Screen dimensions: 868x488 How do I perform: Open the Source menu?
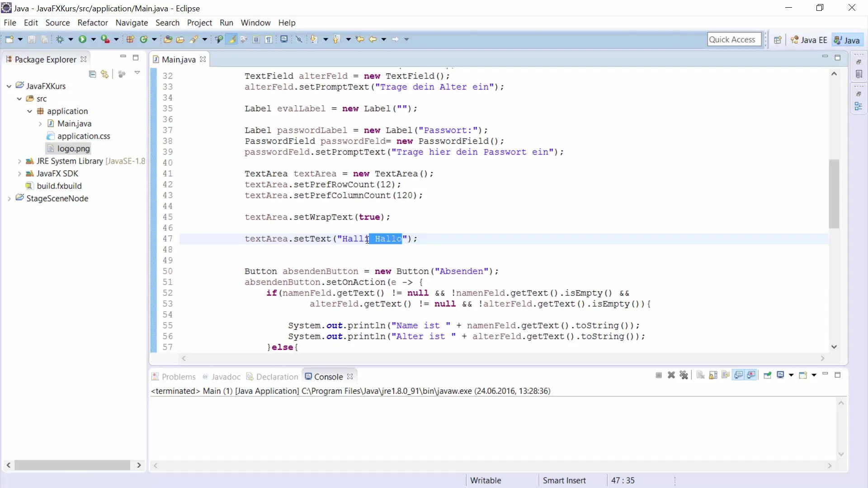57,23
